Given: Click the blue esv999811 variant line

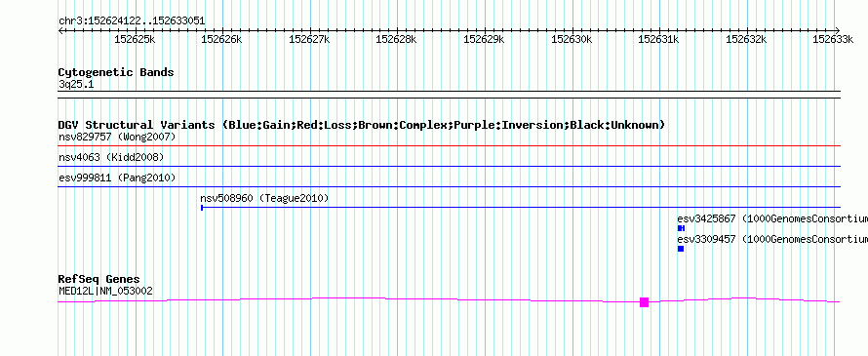Looking at the screenshot, I should point(449,187).
